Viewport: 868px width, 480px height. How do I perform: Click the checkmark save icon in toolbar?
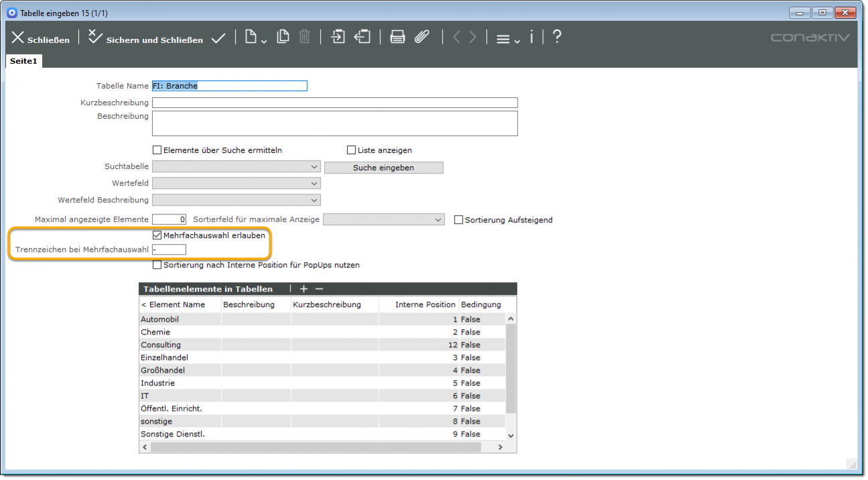click(218, 39)
